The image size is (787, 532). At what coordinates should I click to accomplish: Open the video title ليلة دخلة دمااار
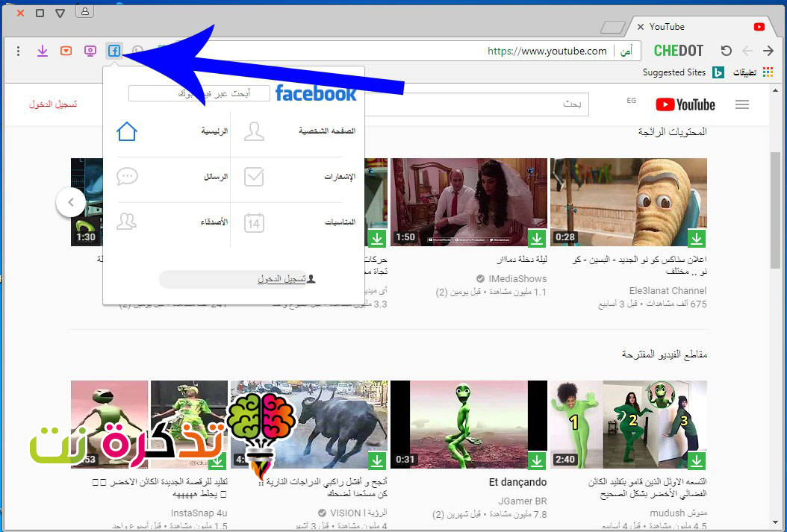[x=522, y=260]
